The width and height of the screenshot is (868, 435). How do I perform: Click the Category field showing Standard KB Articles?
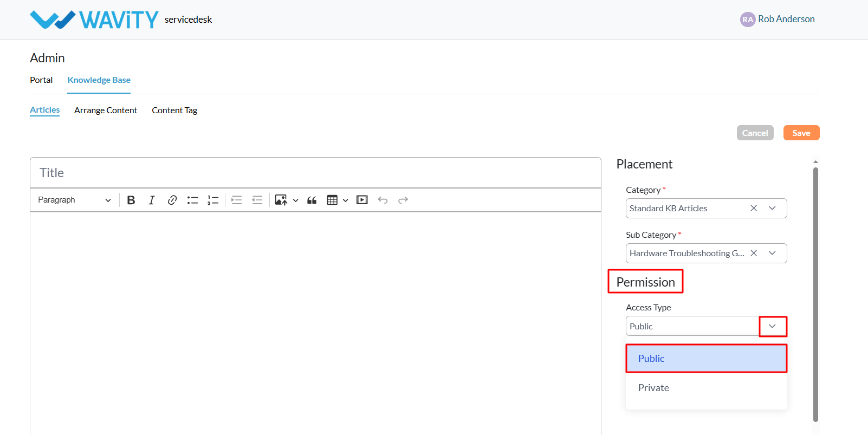(x=707, y=208)
